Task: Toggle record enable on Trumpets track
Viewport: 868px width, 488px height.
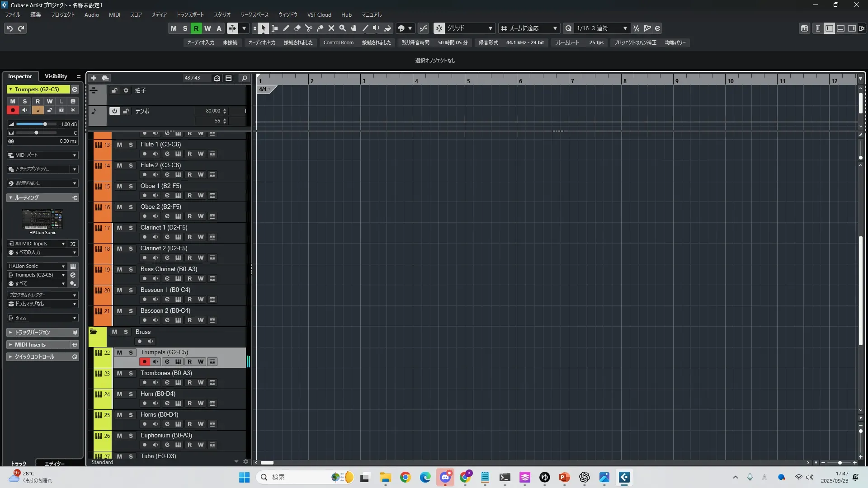Action: click(145, 361)
